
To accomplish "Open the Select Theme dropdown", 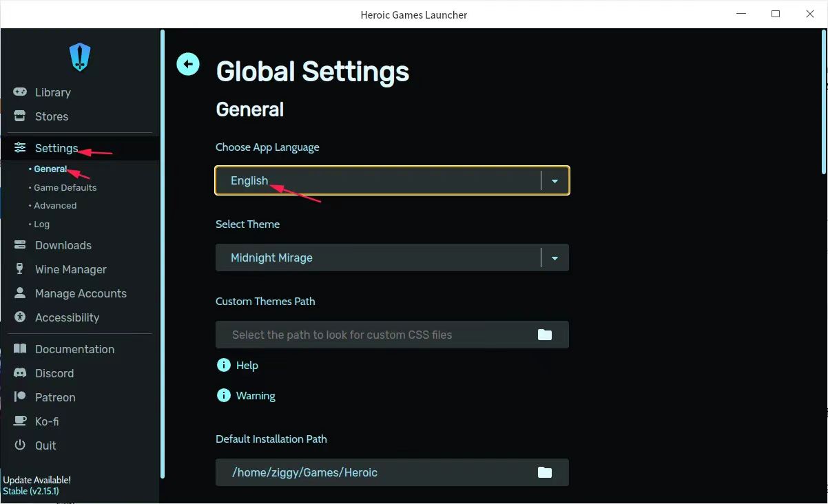I will (392, 258).
